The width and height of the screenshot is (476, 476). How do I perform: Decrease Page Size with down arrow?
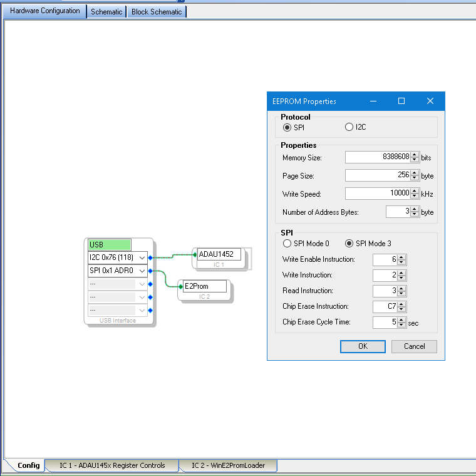pos(415,178)
